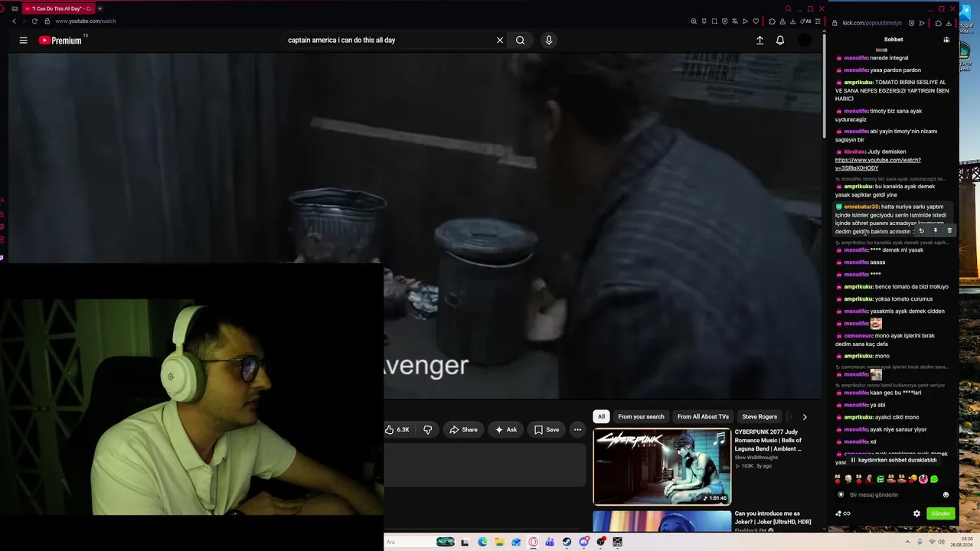Open YouTube notifications bell
Image resolution: width=980 pixels, height=551 pixels.
coord(780,41)
